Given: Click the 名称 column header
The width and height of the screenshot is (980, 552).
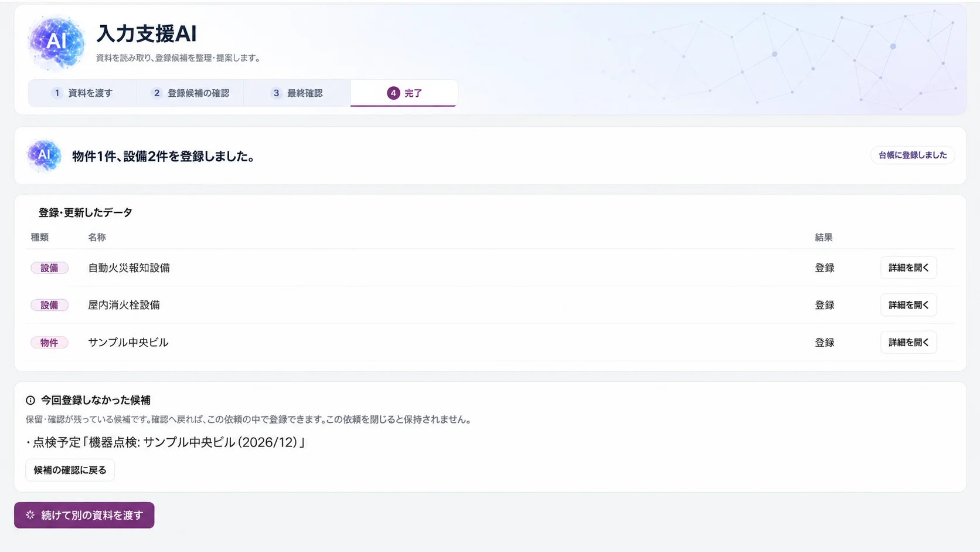Looking at the screenshot, I should (97, 238).
